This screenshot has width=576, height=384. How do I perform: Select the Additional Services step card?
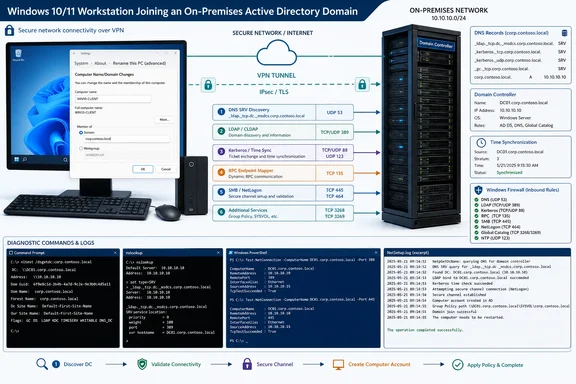(283, 213)
